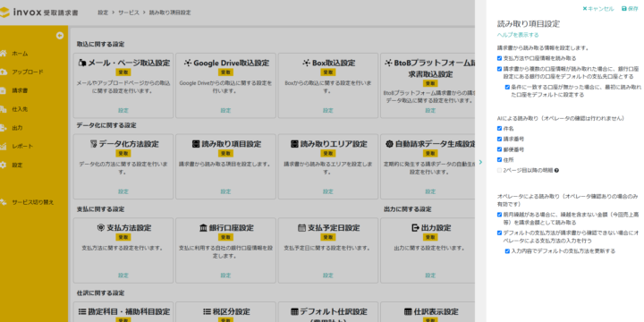Image resolution: width=644 pixels, height=322 pixels.
Task: Click the calendar icon on the 支払予定日設定 card
Action: [x=302, y=227]
